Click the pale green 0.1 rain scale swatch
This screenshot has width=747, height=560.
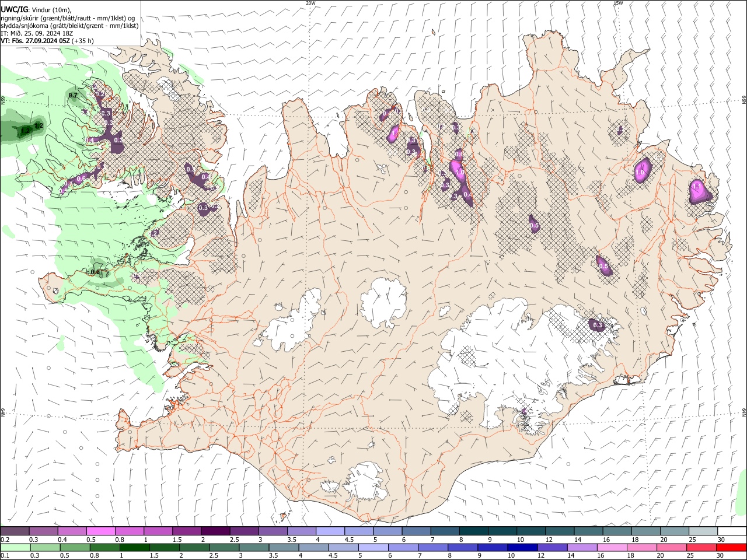click(15, 547)
